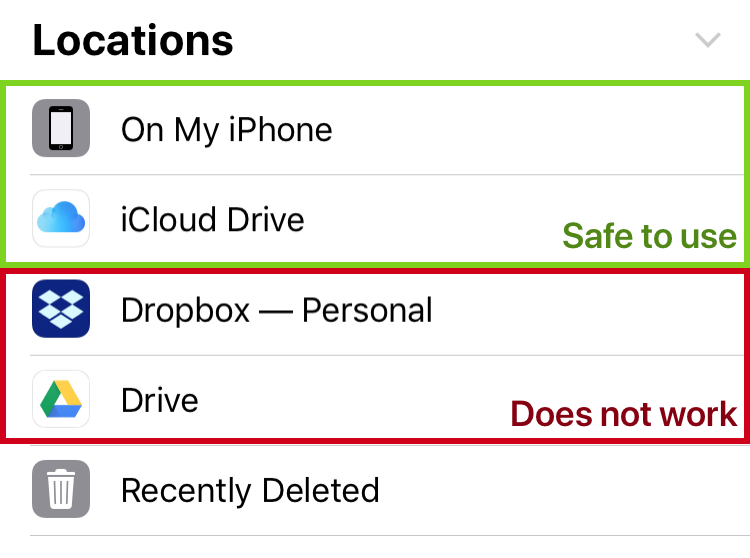This screenshot has height=558, width=750.
Task: Click the word "Personal" in the Dropbox row
Action: point(367,310)
